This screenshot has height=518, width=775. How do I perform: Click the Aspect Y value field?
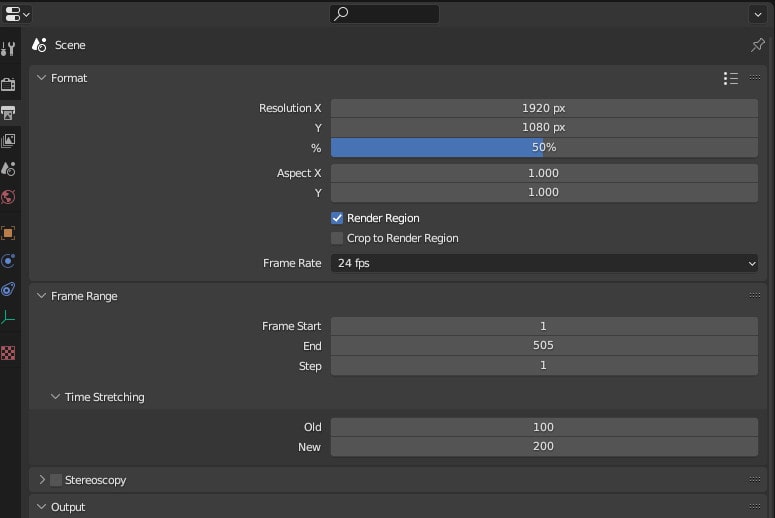544,193
